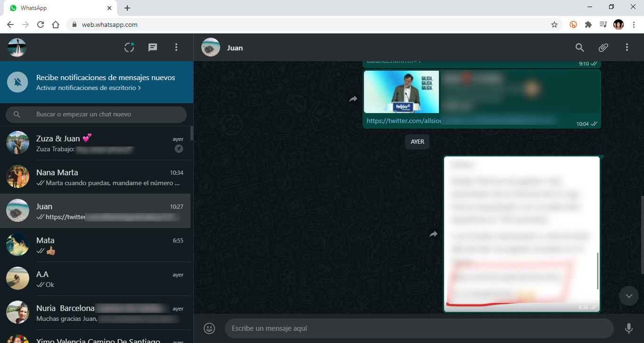The height and width of the screenshot is (343, 644).
Task: Click AYER date separator
Action: tap(417, 141)
